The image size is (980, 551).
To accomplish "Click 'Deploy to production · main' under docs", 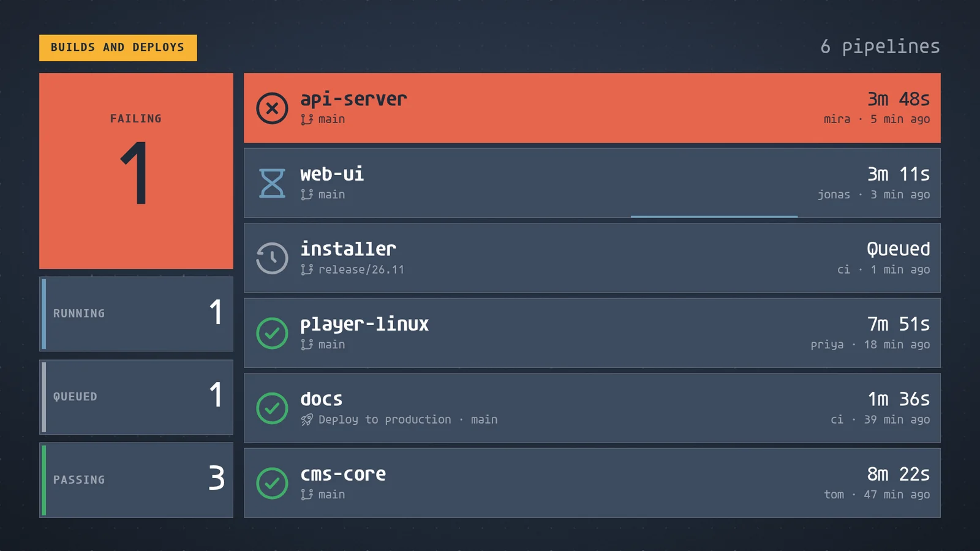I will (408, 420).
